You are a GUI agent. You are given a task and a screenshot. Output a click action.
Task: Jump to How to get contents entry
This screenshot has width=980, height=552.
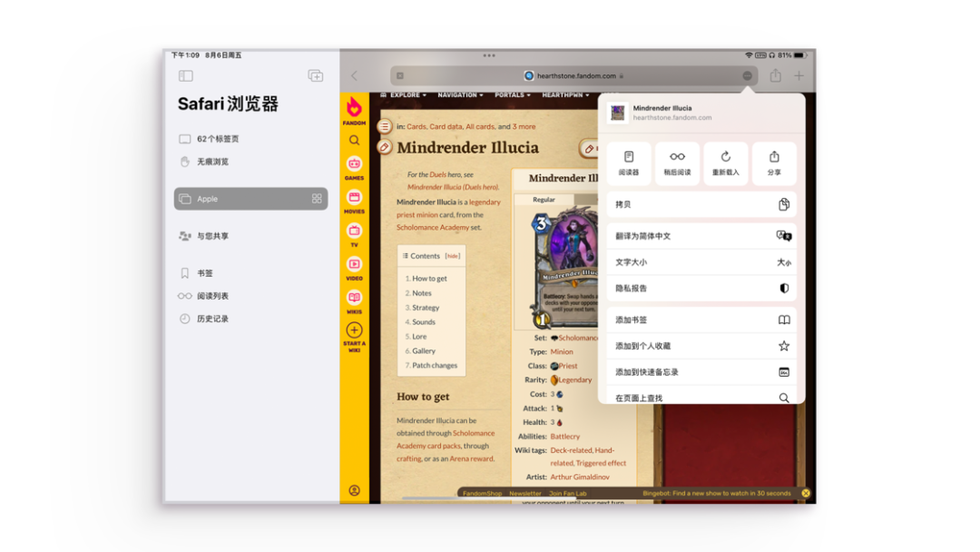click(x=429, y=279)
